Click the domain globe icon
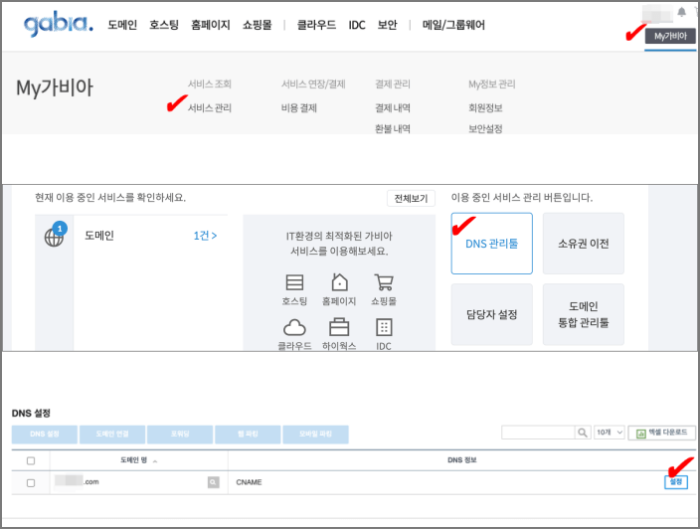700x529 pixels. pyautogui.click(x=54, y=237)
